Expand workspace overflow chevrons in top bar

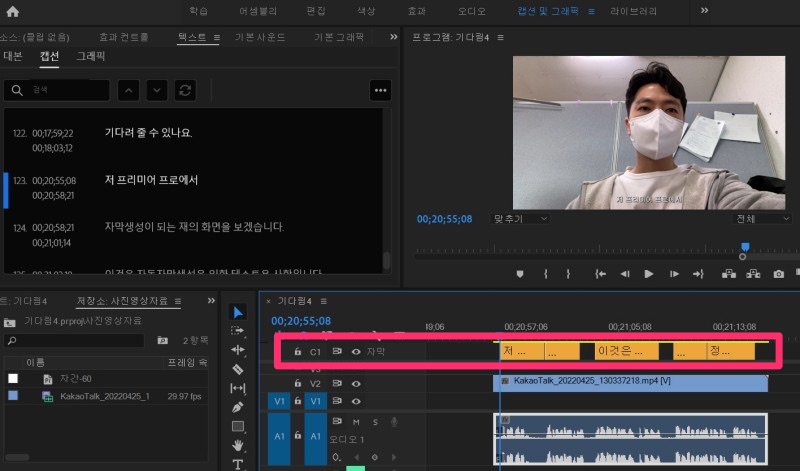tap(705, 11)
